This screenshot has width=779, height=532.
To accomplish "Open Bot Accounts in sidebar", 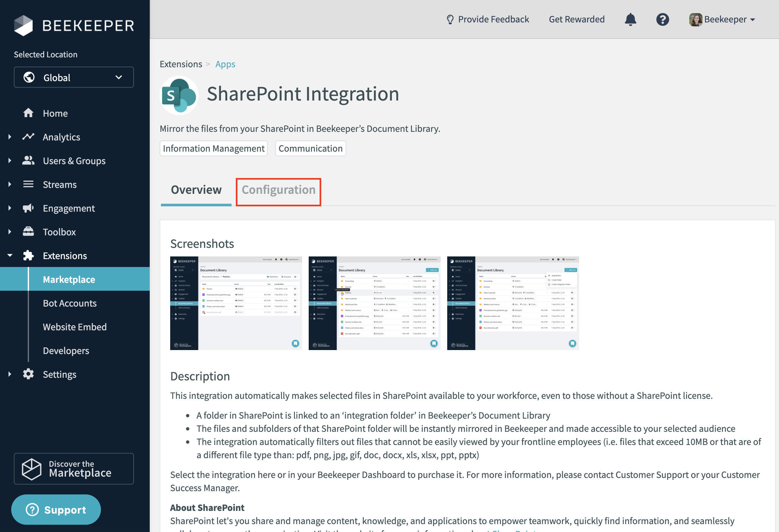I will point(70,303).
